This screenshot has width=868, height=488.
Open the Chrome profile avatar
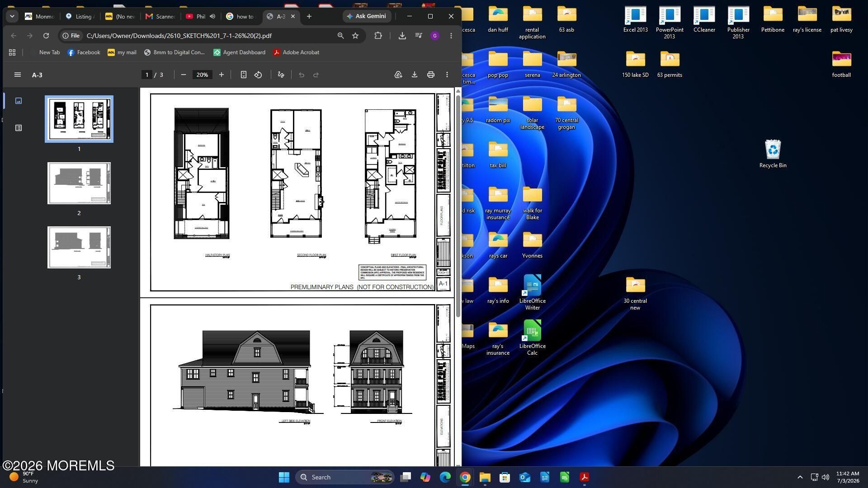[x=435, y=36]
